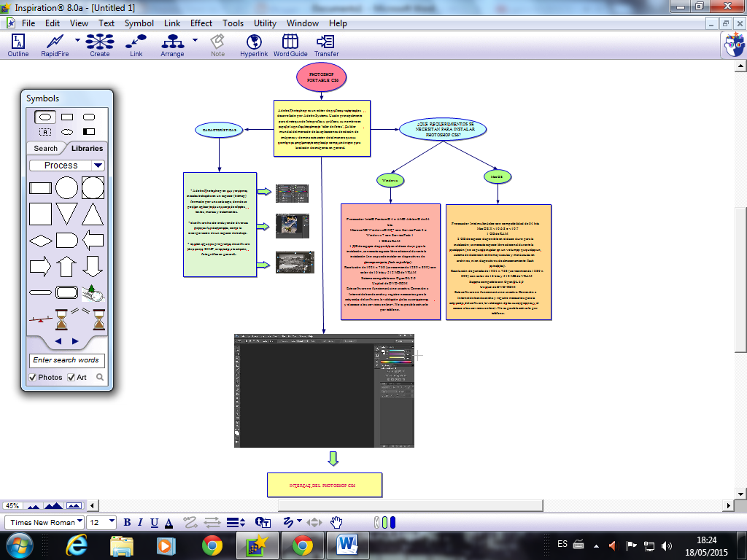This screenshot has height=560, width=747.
Task: Insert the left arrow symbol
Action: click(93, 240)
